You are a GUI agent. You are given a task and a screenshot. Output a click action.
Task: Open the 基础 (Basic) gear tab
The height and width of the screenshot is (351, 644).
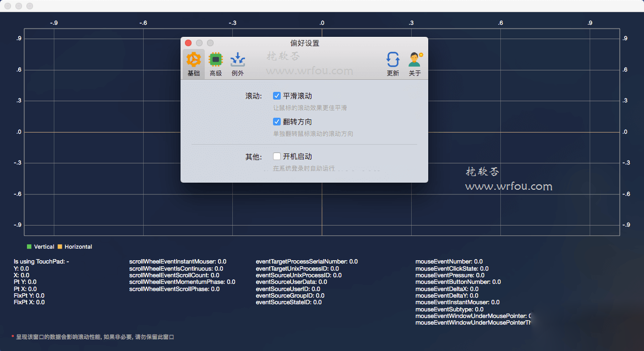[x=194, y=64]
